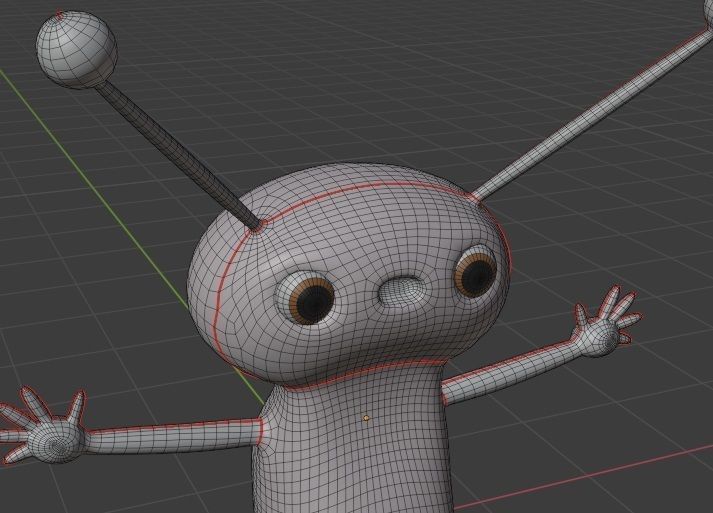Viewport: 713px width, 513px height.
Task: Click the orange object origin dot on chest
Action: 366,417
